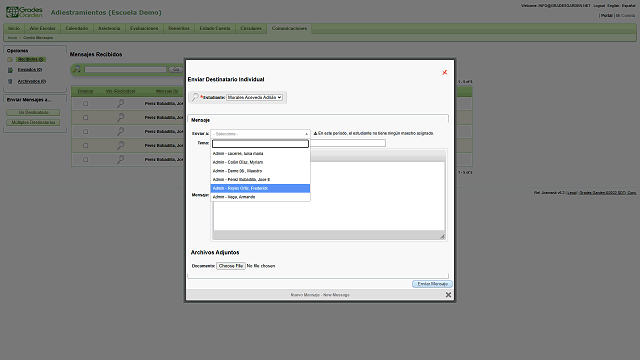Viewport: 640px width, 360px height.
Task: Open the Archivados link
Action: pos(32,81)
